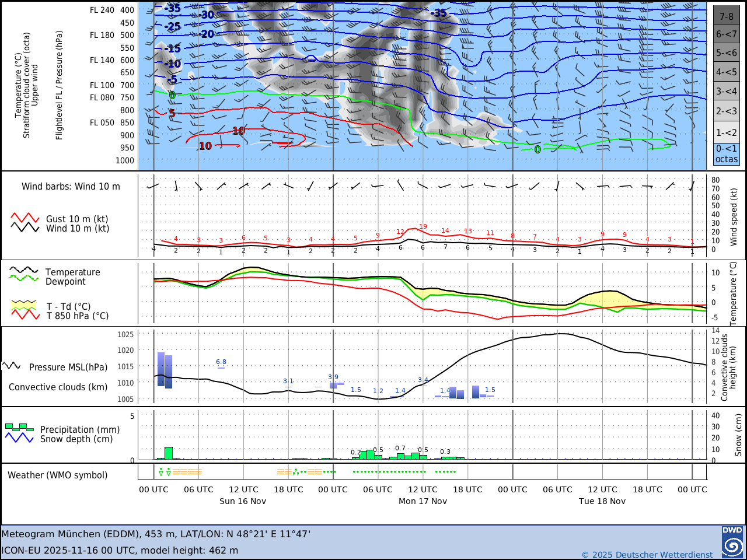Click the 0.3 precipitation amount label
747x560 pixels.
click(x=445, y=452)
